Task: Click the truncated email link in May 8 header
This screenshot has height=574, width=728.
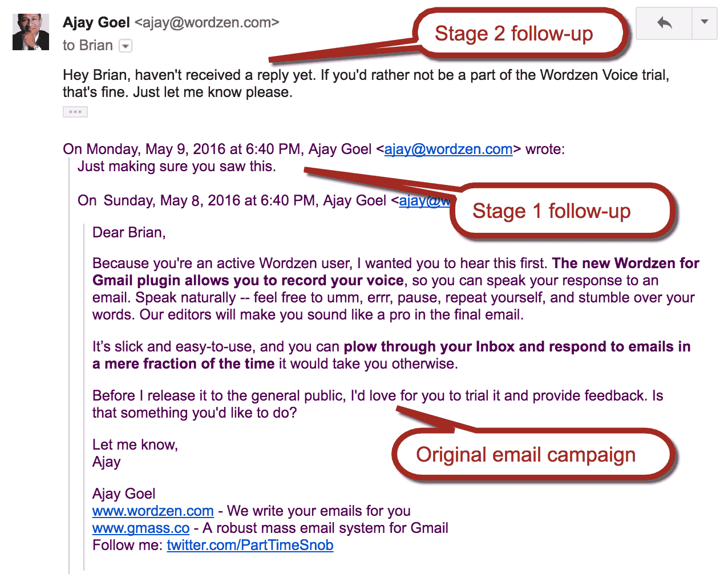Action: click(x=424, y=201)
